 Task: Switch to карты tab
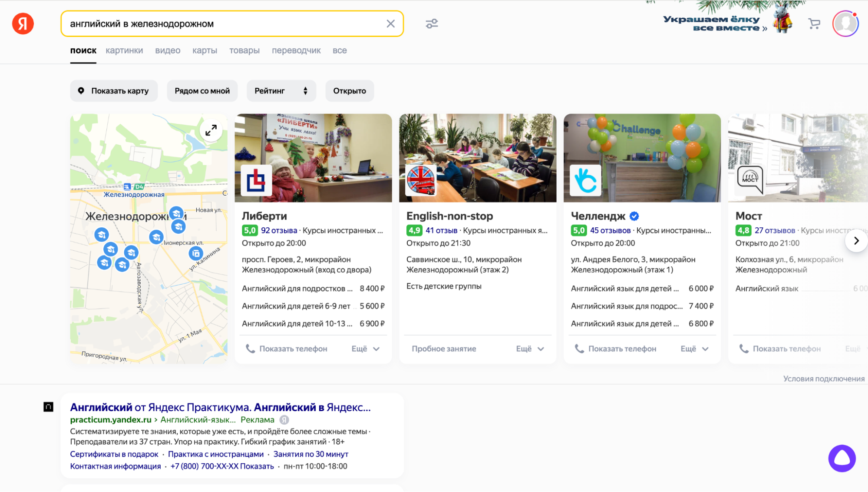tap(205, 50)
